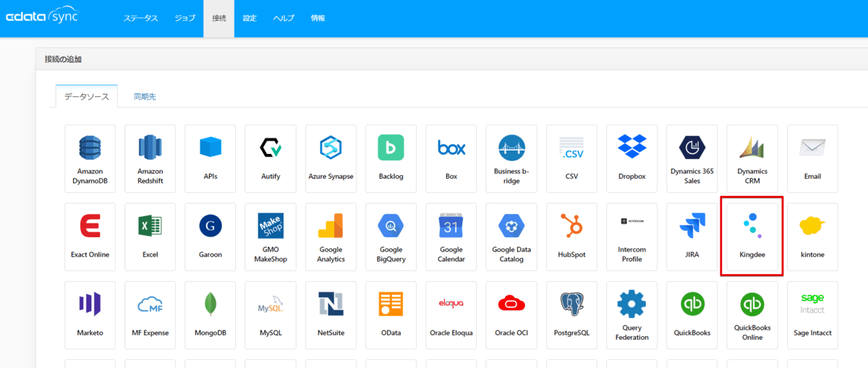Select the Amazon Redshift connector
This screenshot has width=868, height=368.
point(150,158)
